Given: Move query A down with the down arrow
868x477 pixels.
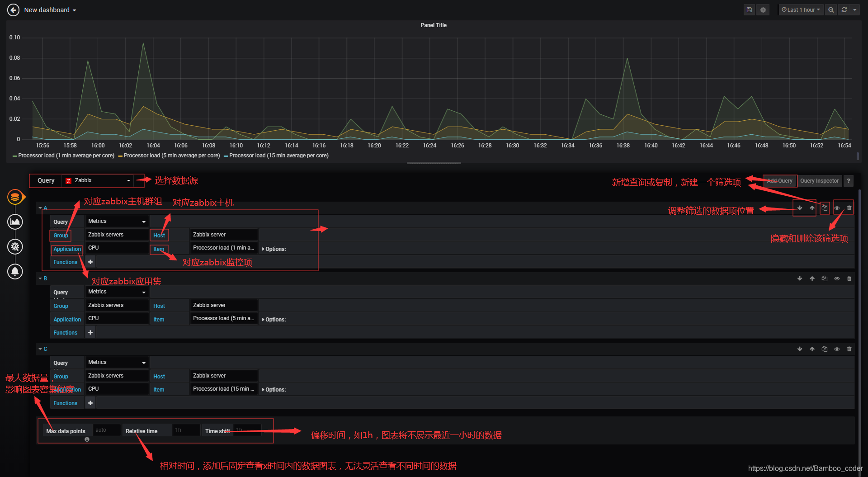Looking at the screenshot, I should pos(800,208).
